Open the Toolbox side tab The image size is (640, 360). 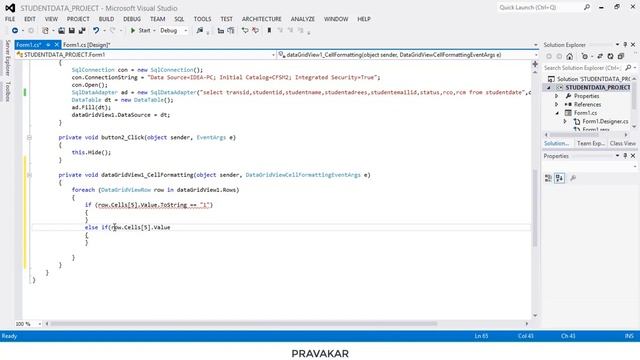tap(7, 91)
